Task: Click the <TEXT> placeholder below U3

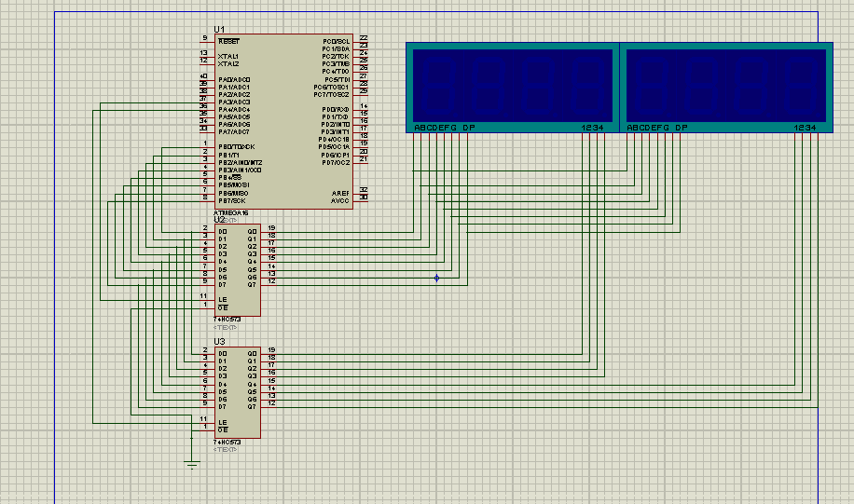Action: [x=227, y=450]
